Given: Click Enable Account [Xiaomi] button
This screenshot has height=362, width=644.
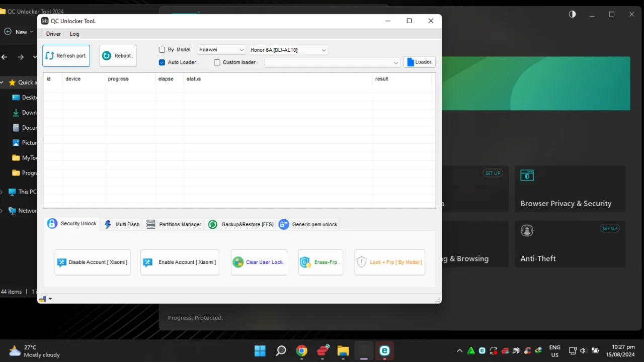Looking at the screenshot, I should pos(180,262).
